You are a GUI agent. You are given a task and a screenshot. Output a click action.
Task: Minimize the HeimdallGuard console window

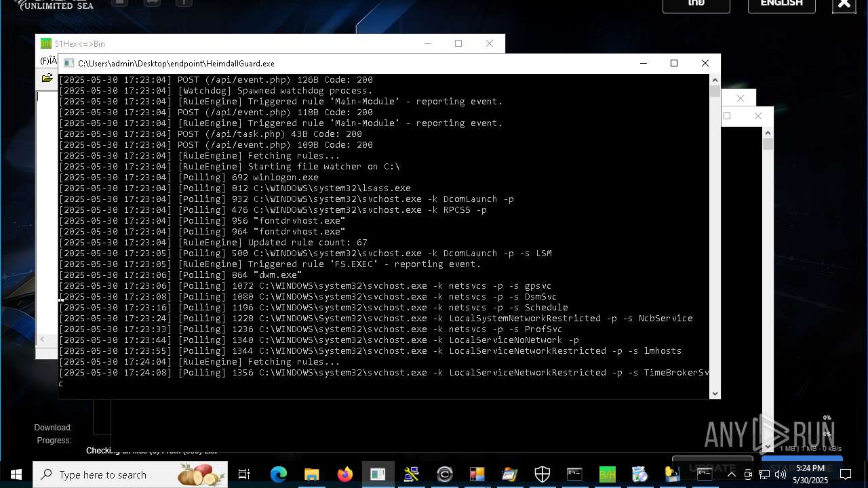(x=643, y=63)
